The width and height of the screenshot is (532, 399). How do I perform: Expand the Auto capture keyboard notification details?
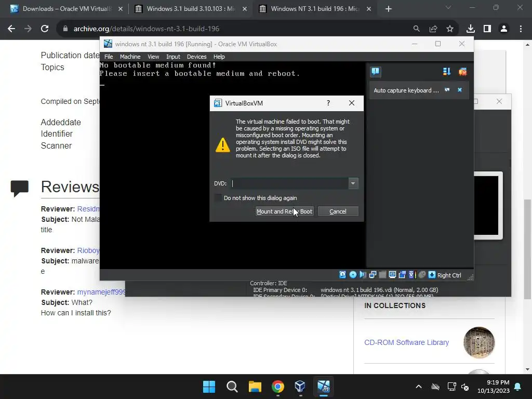[x=447, y=90]
